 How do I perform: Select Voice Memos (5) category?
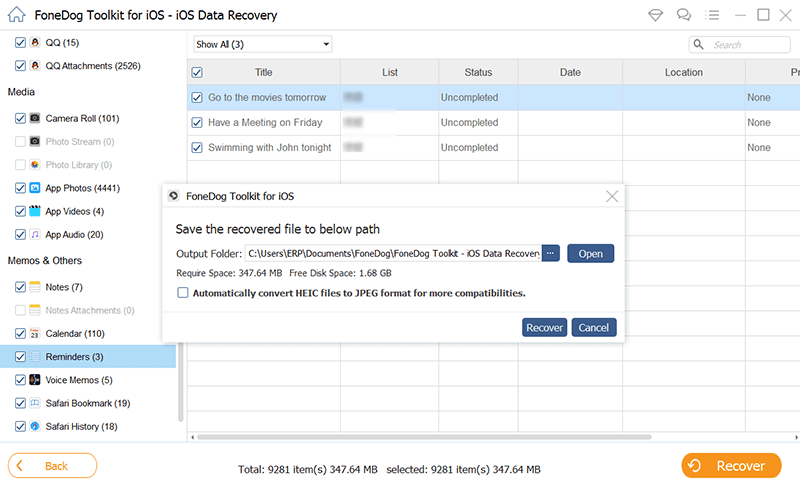pyautogui.click(x=79, y=380)
